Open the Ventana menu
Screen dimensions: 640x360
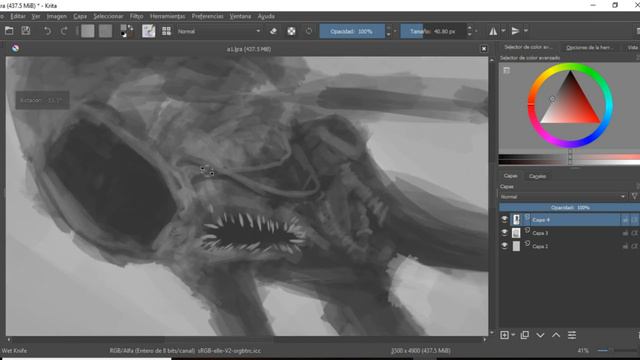click(240, 16)
